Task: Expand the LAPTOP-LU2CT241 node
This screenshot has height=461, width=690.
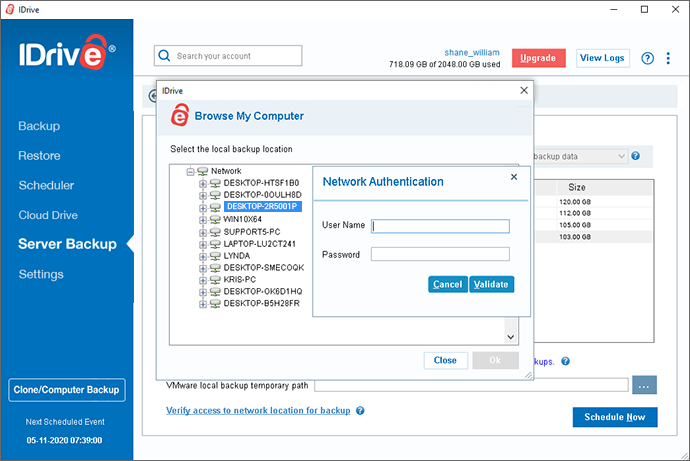Action: pyautogui.click(x=203, y=244)
